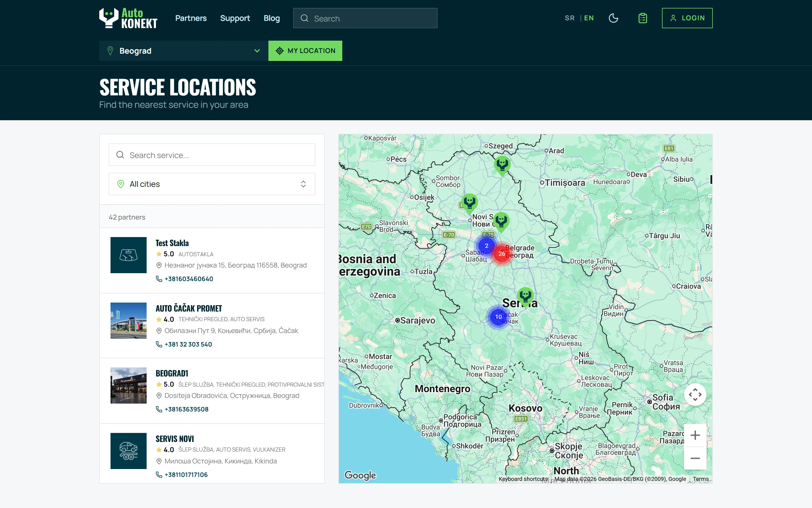Open Keyboard shortcuts on map
812x508 pixels.
pyautogui.click(x=523, y=479)
